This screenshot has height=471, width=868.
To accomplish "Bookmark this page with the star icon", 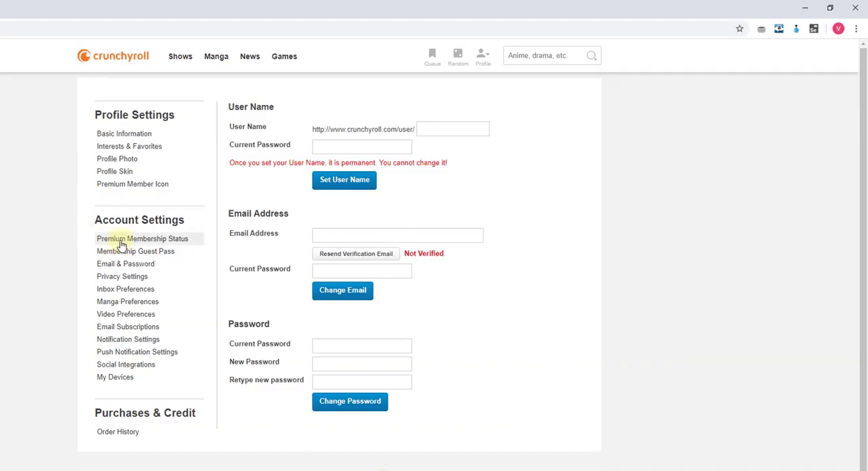I will pos(740,29).
